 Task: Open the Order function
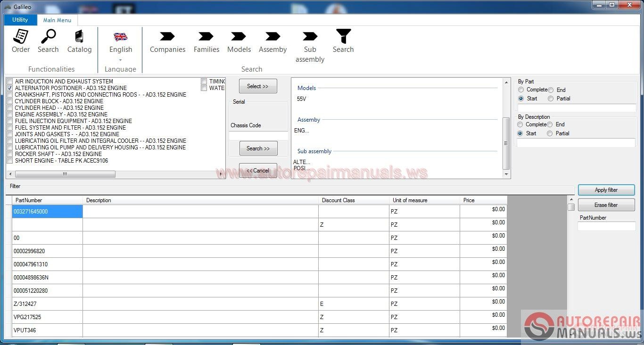(21, 41)
